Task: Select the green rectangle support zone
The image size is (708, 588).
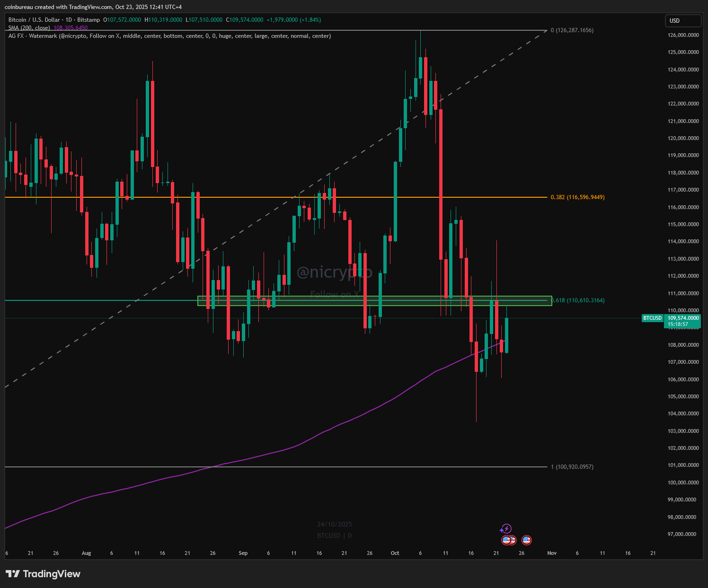Action: pos(374,301)
